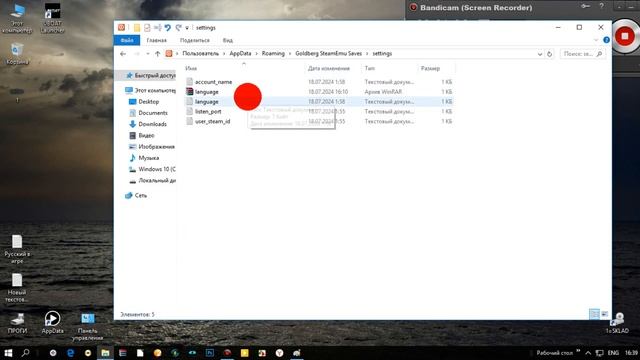Image resolution: width=640 pixels, height=360 pixels.
Task: Open Photoshop from the taskbar
Action: click(x=210, y=353)
